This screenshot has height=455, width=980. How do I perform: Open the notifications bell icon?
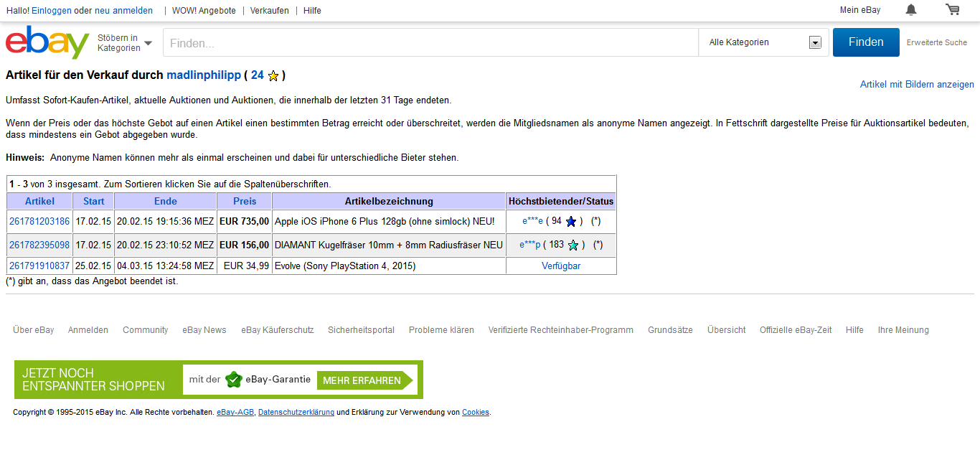(910, 10)
